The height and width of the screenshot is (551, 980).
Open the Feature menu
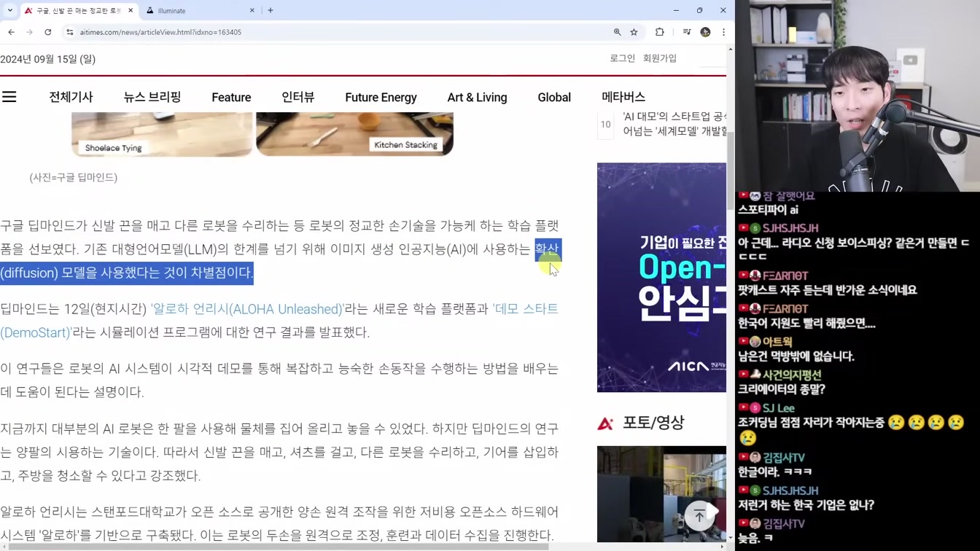tap(231, 98)
